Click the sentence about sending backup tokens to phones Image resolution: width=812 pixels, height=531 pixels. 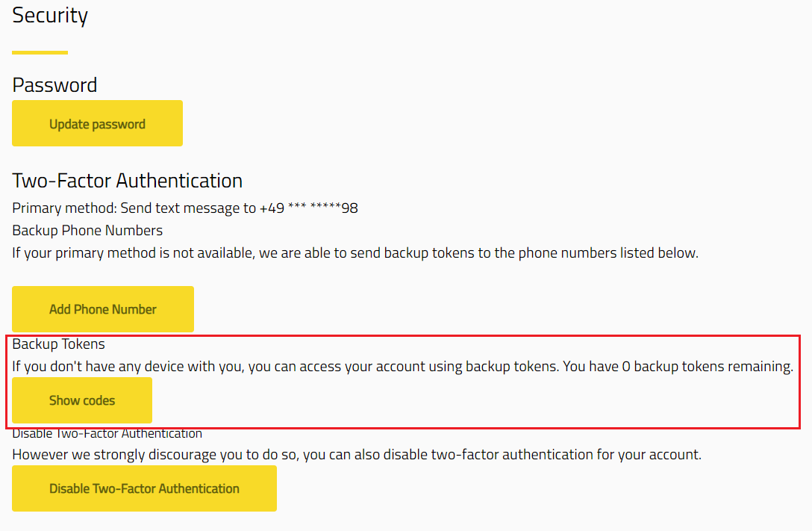click(355, 253)
